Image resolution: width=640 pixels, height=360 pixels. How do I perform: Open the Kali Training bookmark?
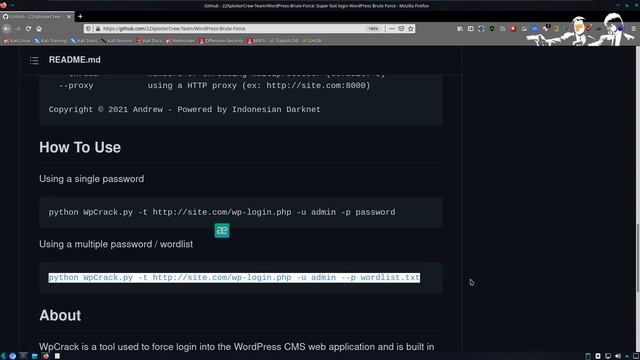click(51, 41)
